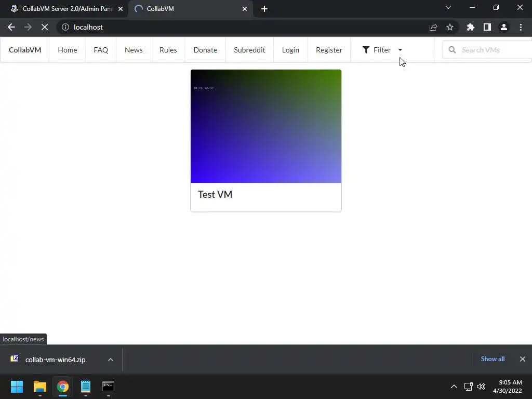Open the Chrome profile menu
Screen dimensions: 532x399
504,27
